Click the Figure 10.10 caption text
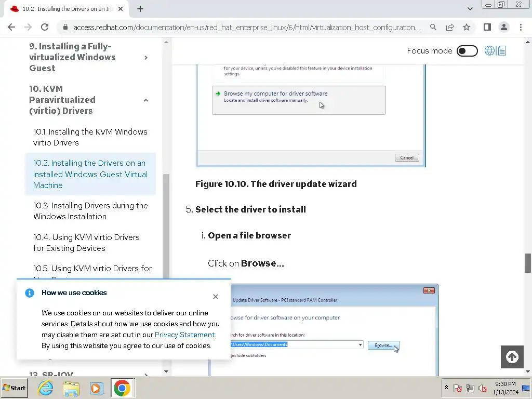 tap(276, 184)
